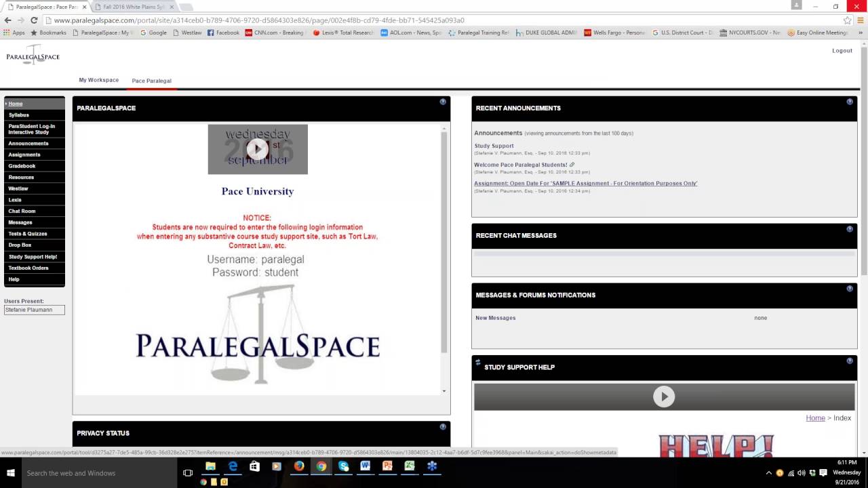Open the SAMPLE Assignment open date announcement
This screenshot has width=868, height=488.
point(586,183)
